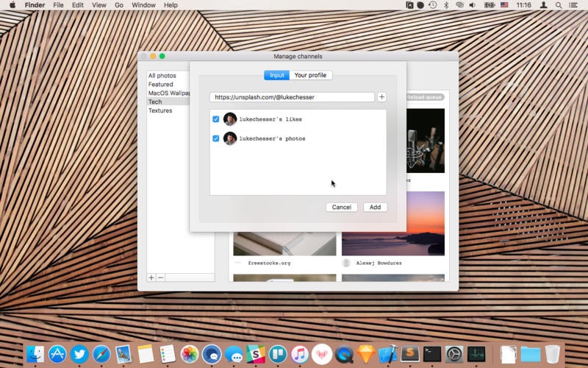588x368 pixels.
Task: Open the Apple menu
Action: point(12,5)
